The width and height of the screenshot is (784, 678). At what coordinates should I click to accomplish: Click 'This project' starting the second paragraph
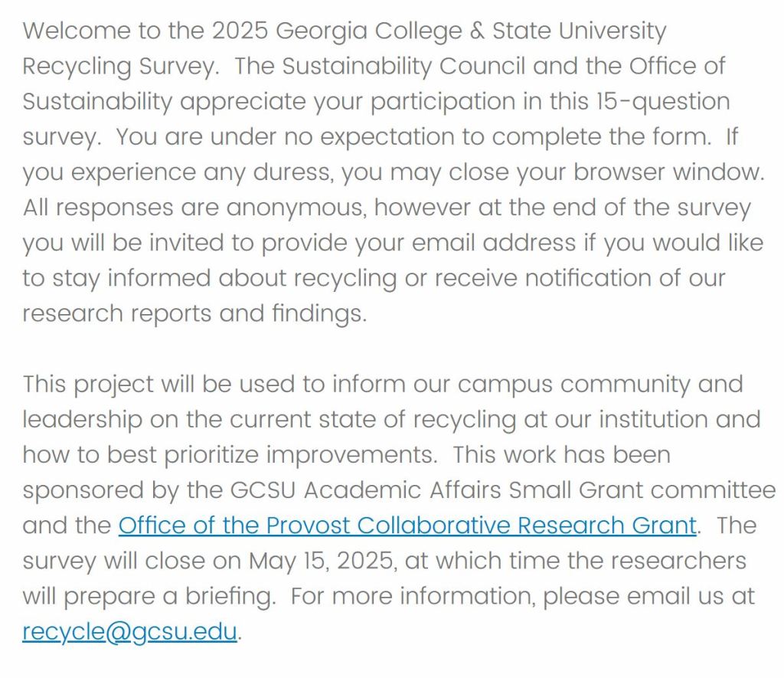click(x=87, y=384)
